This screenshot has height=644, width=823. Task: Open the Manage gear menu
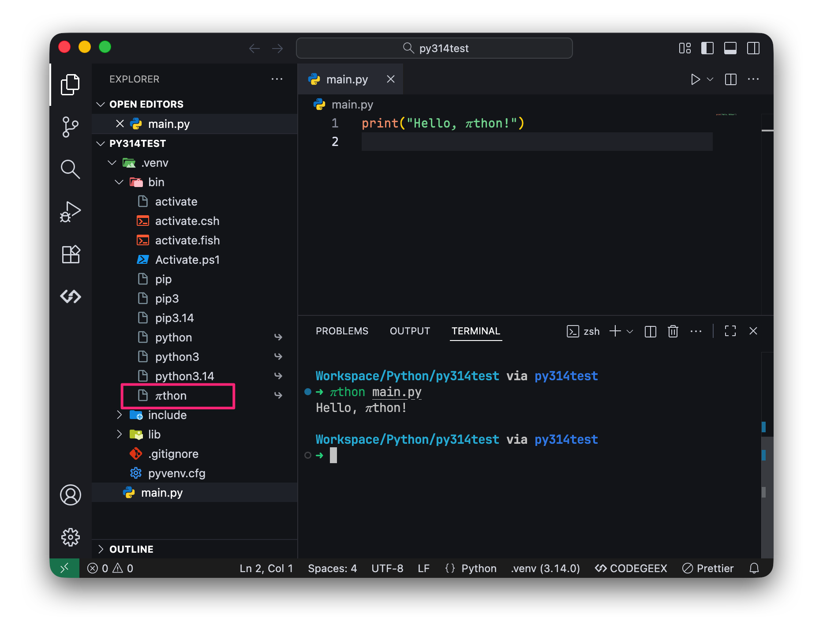pyautogui.click(x=70, y=537)
